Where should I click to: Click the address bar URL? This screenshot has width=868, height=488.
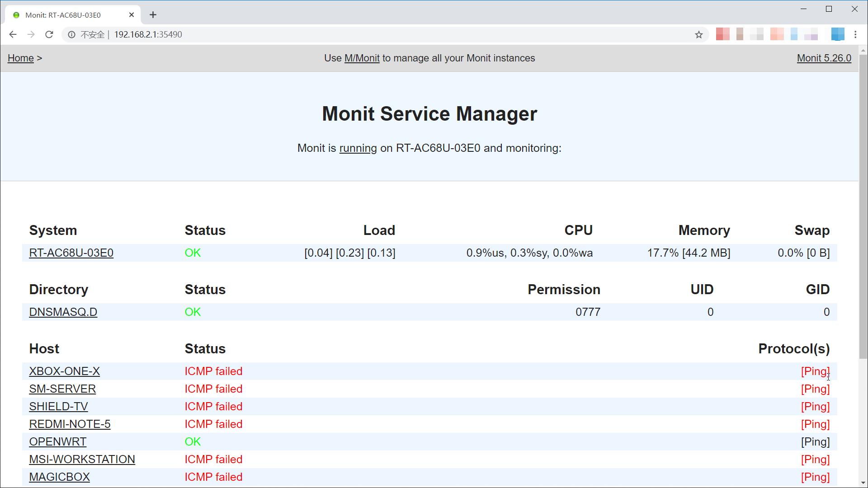point(148,34)
